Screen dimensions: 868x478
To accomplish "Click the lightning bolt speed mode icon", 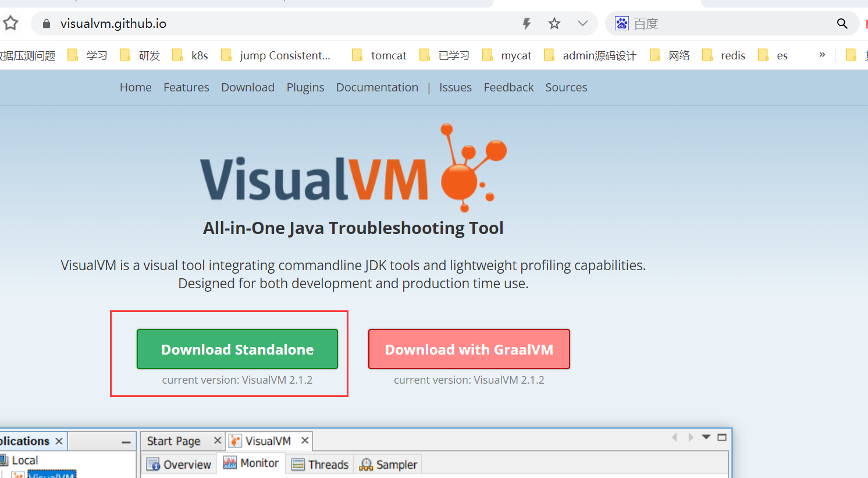I will [527, 23].
